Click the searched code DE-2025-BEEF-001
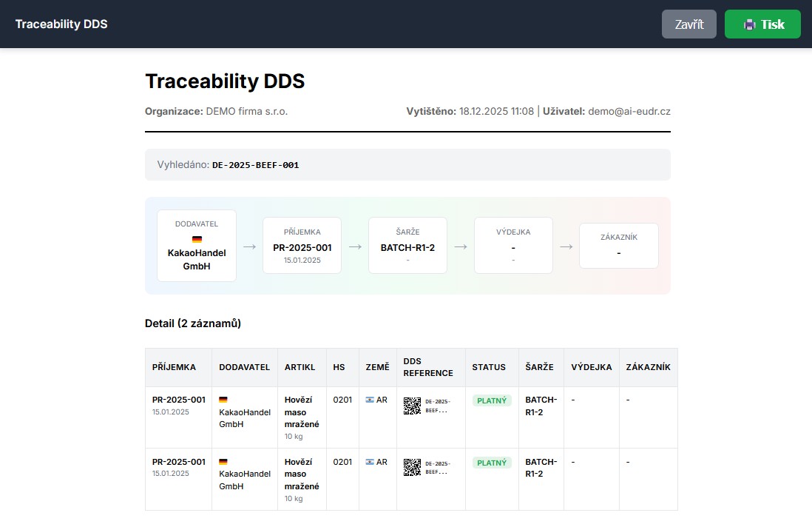This screenshot has width=812, height=527. point(255,165)
